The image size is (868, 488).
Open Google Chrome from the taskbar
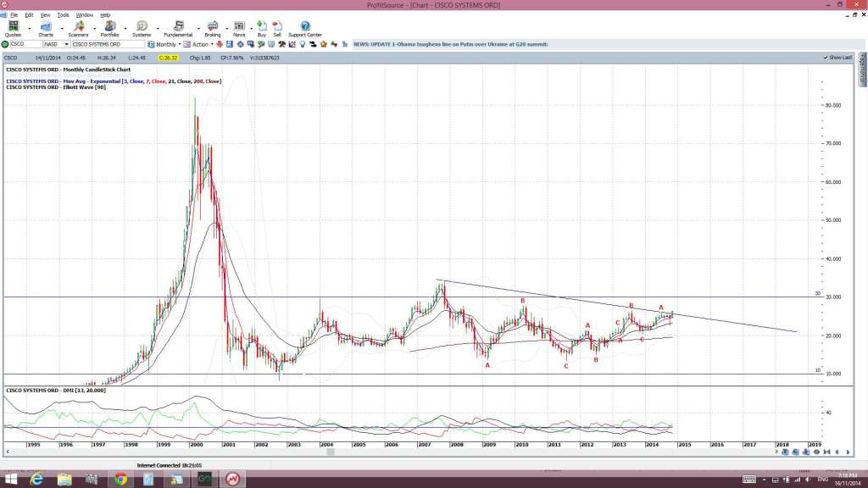click(120, 480)
